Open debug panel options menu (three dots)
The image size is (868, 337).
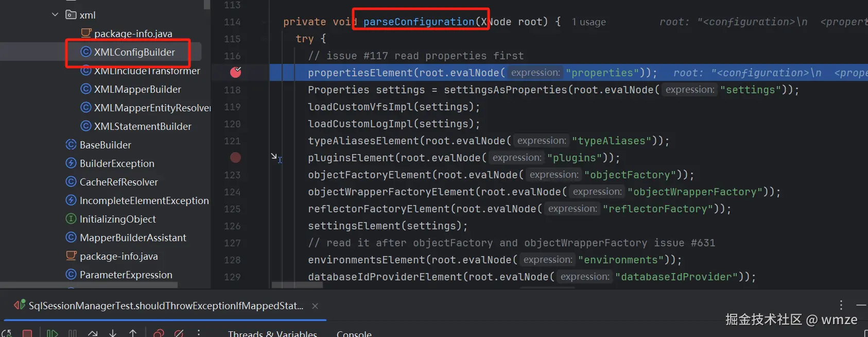click(x=841, y=305)
